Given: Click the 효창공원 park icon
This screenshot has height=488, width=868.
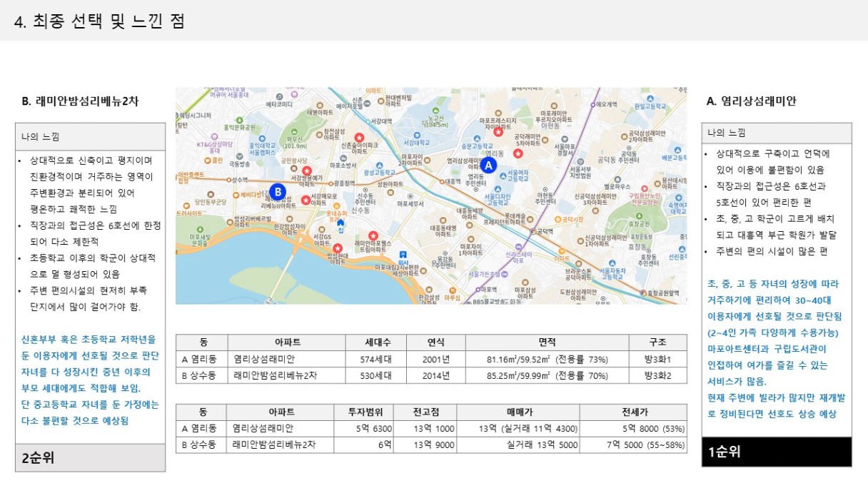Looking at the screenshot, I should (639, 215).
